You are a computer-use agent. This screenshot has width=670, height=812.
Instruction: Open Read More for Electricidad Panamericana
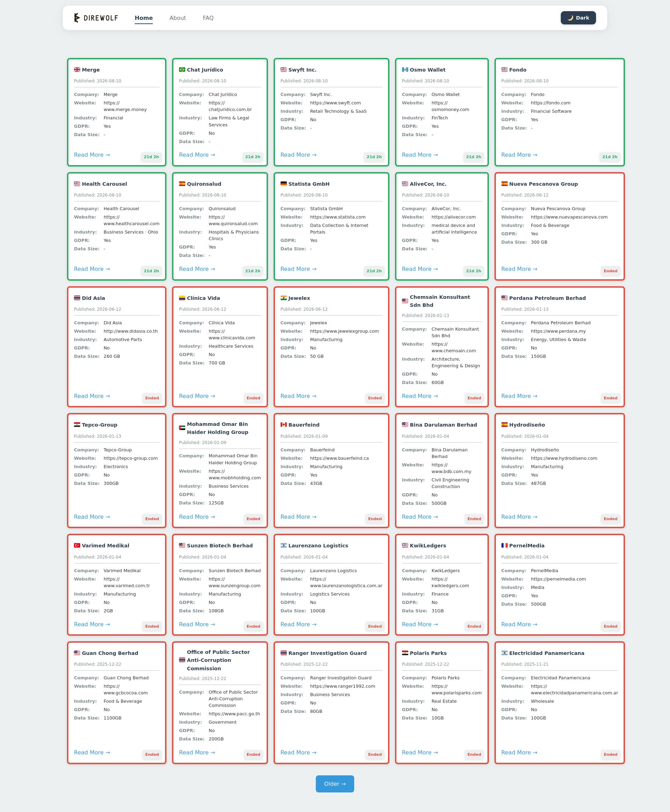pyautogui.click(x=519, y=753)
